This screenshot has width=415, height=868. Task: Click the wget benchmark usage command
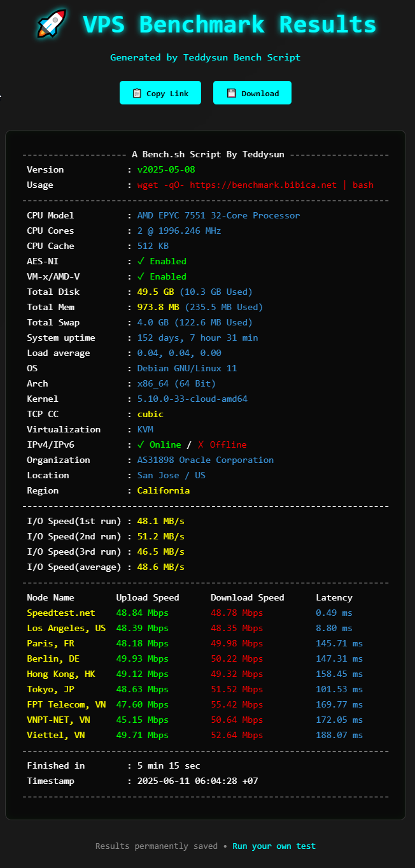255,185
